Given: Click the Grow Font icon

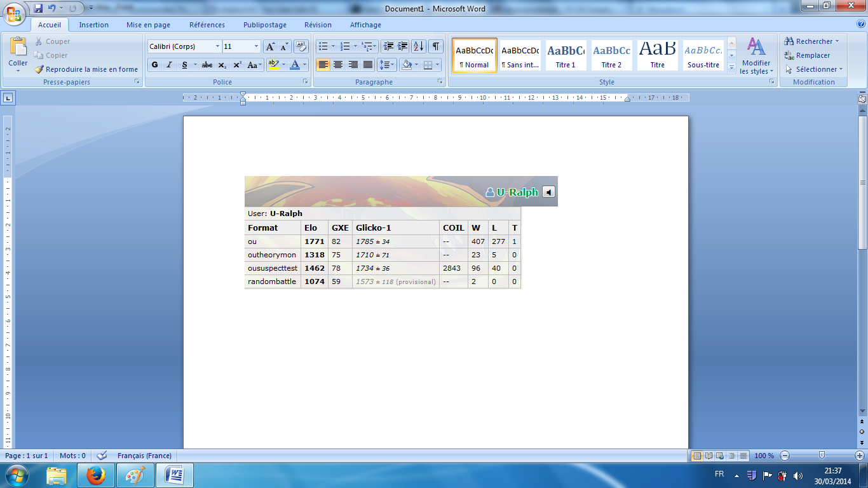Looking at the screenshot, I should 270,46.
